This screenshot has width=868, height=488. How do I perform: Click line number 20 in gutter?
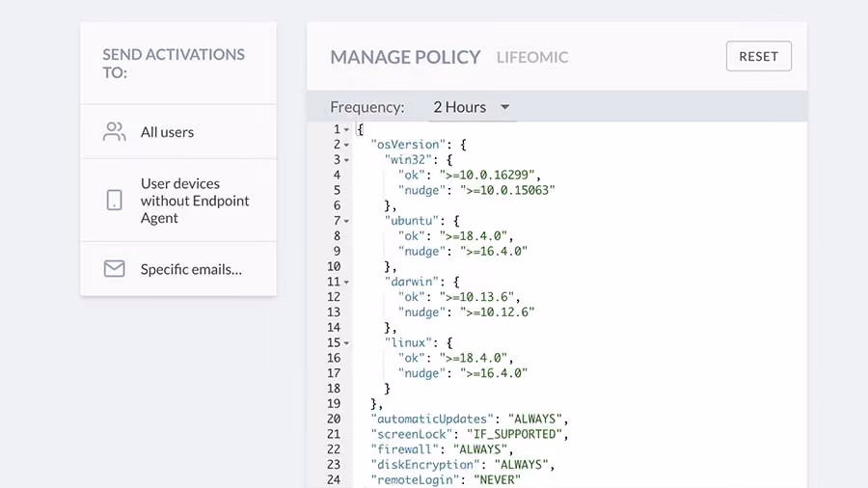(x=334, y=419)
